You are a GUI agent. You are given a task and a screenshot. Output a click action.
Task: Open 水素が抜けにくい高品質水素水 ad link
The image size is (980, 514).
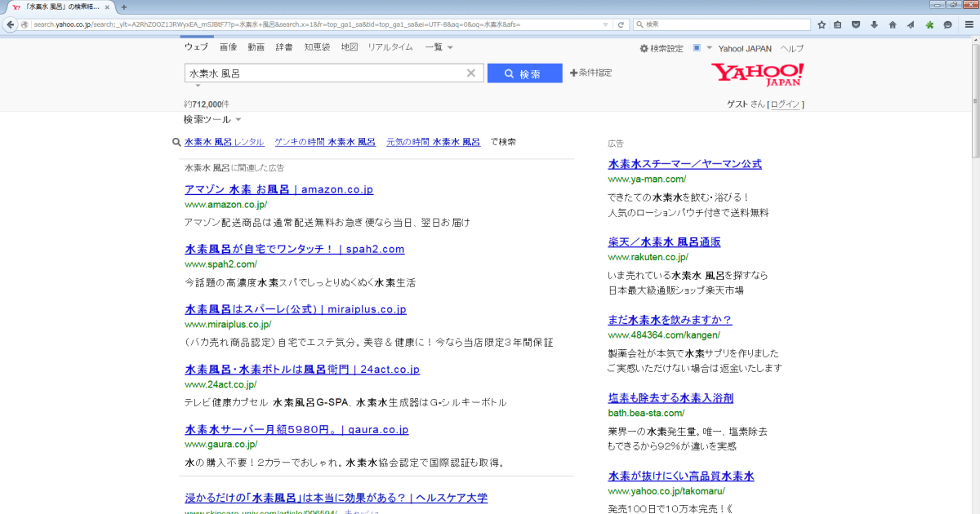(x=681, y=476)
